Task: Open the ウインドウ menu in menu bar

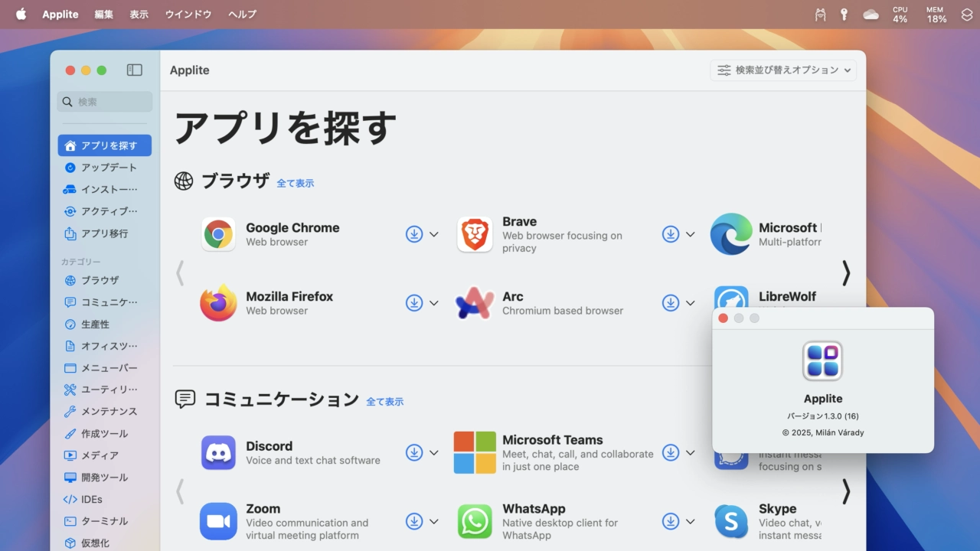Action: [188, 15]
